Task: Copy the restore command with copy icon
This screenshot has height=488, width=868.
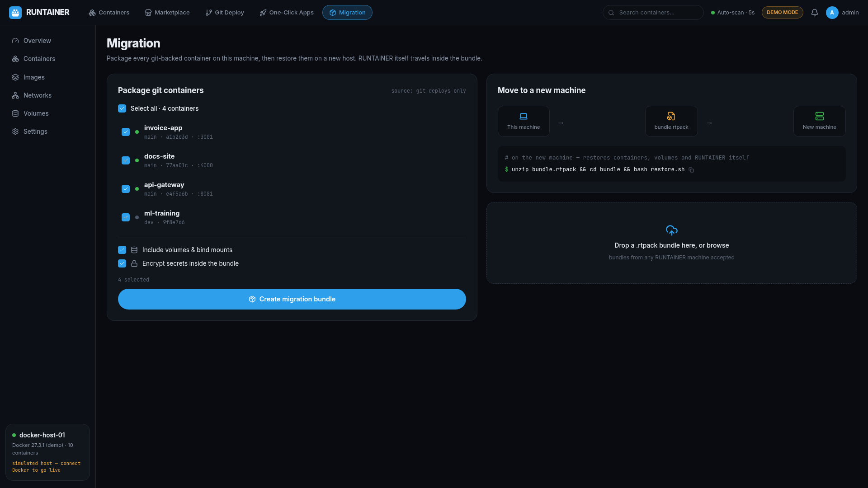Action: 691,170
